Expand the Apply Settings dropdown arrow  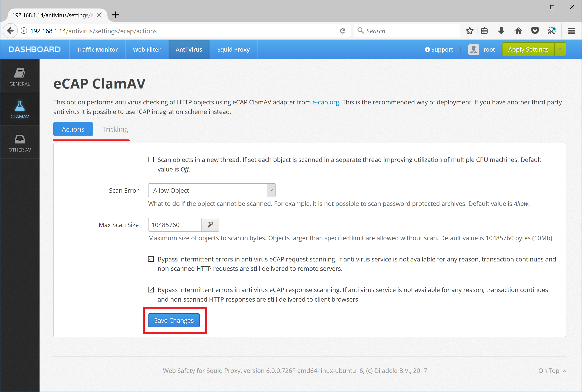560,49
